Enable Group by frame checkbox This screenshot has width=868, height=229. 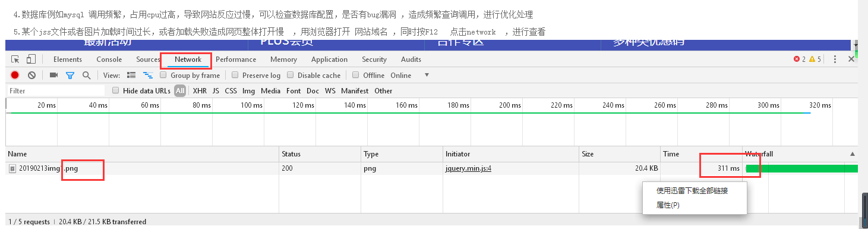pos(163,75)
